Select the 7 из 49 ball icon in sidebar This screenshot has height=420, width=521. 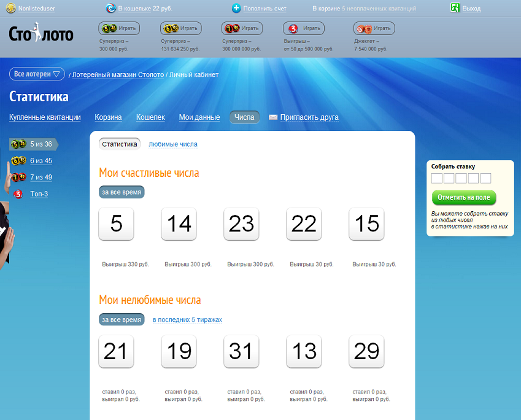18,177
